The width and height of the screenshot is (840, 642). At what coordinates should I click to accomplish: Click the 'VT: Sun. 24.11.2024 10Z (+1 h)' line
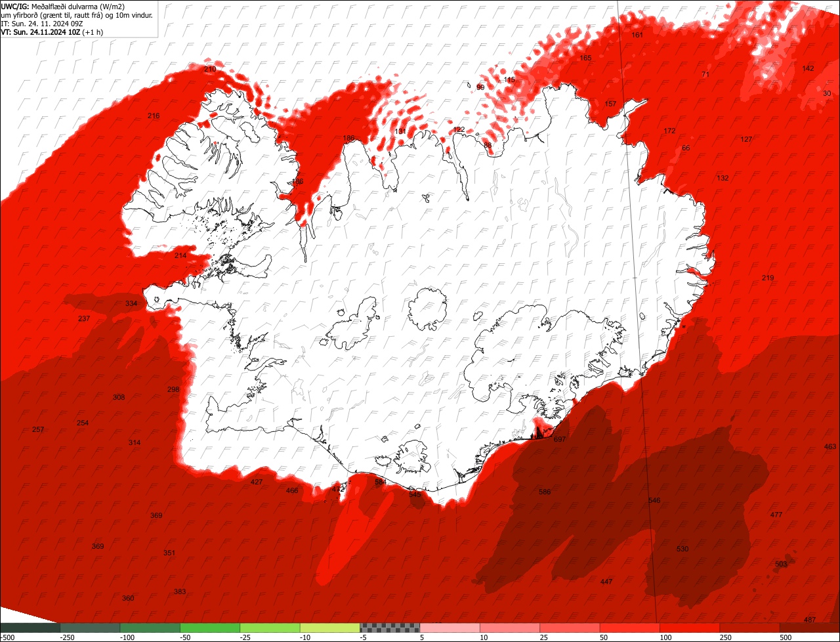click(52, 32)
